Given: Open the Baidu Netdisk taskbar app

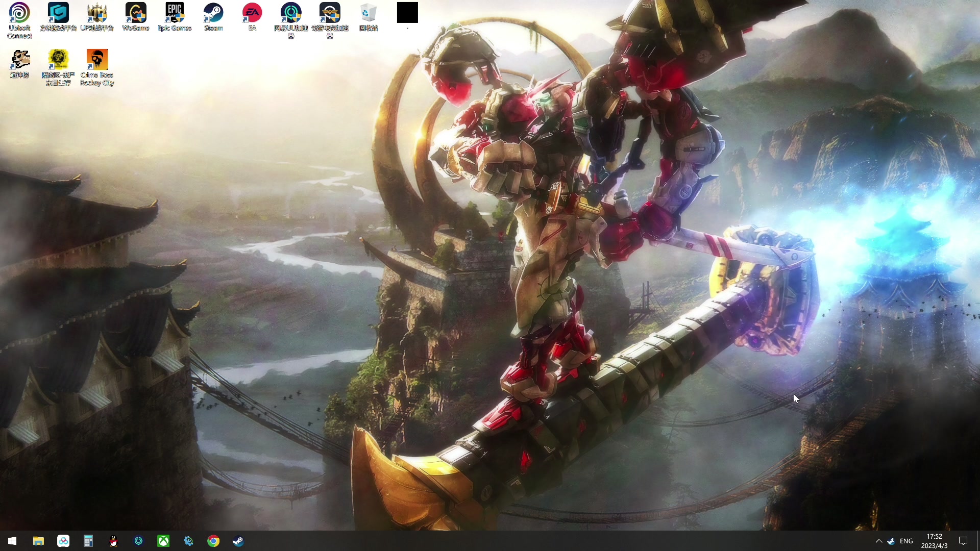Looking at the screenshot, I should (x=63, y=541).
